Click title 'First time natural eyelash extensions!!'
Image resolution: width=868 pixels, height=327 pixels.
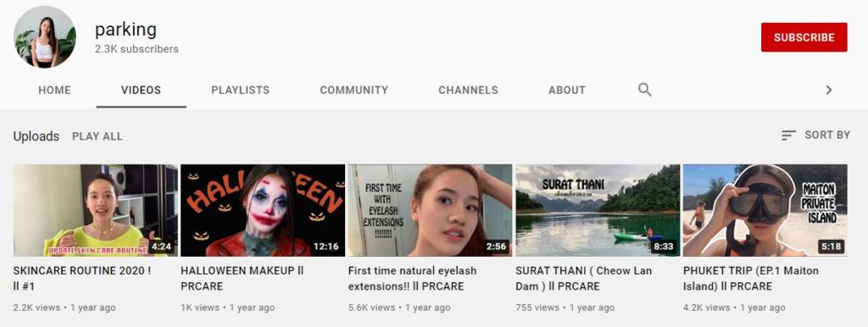pos(413,279)
